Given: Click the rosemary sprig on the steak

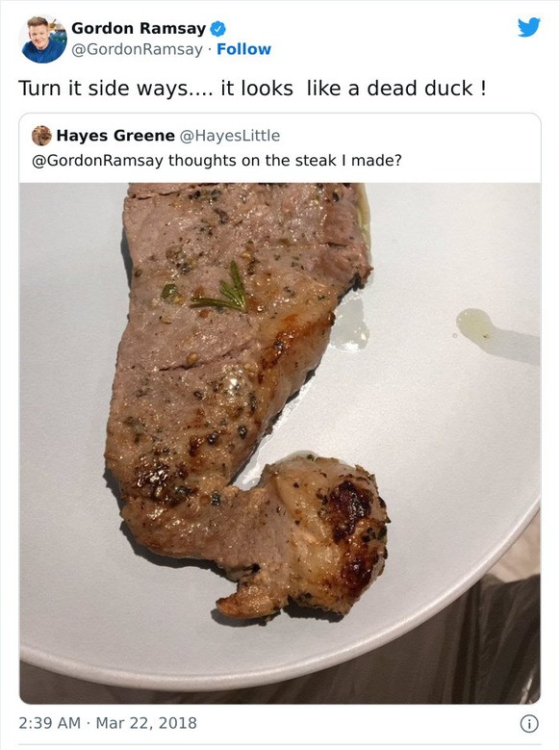Looking at the screenshot, I should pos(222,290).
